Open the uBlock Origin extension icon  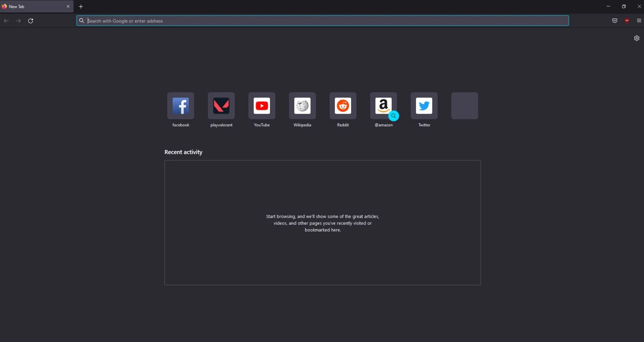(x=627, y=21)
